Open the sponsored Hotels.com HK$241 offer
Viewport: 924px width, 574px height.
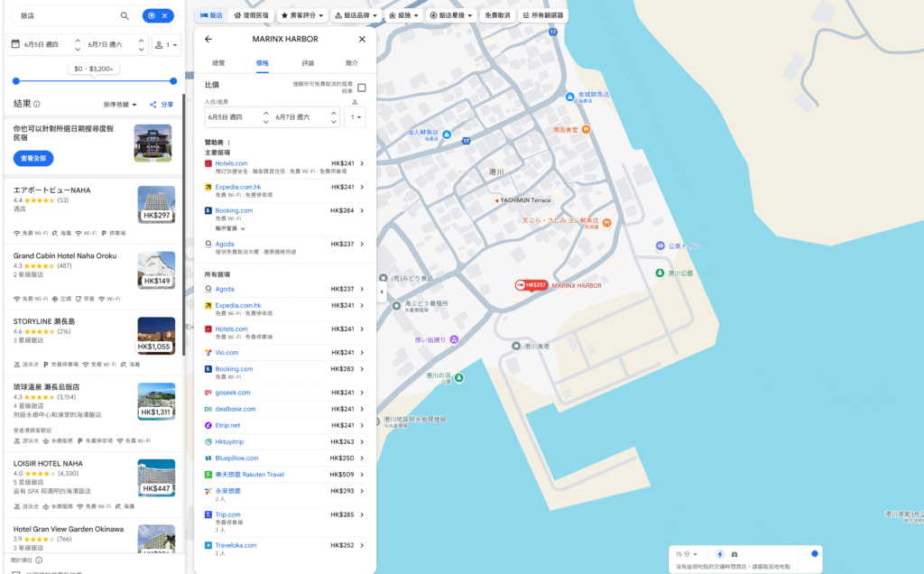click(x=284, y=167)
